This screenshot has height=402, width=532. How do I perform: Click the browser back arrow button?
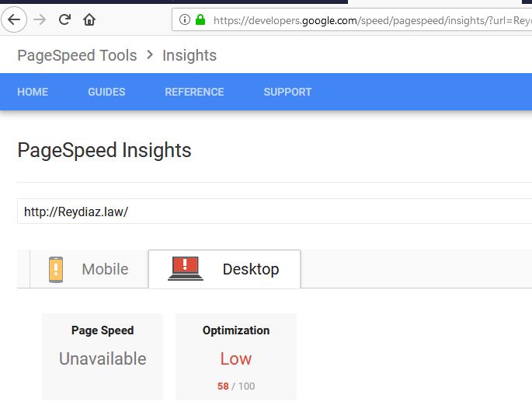tap(14, 19)
